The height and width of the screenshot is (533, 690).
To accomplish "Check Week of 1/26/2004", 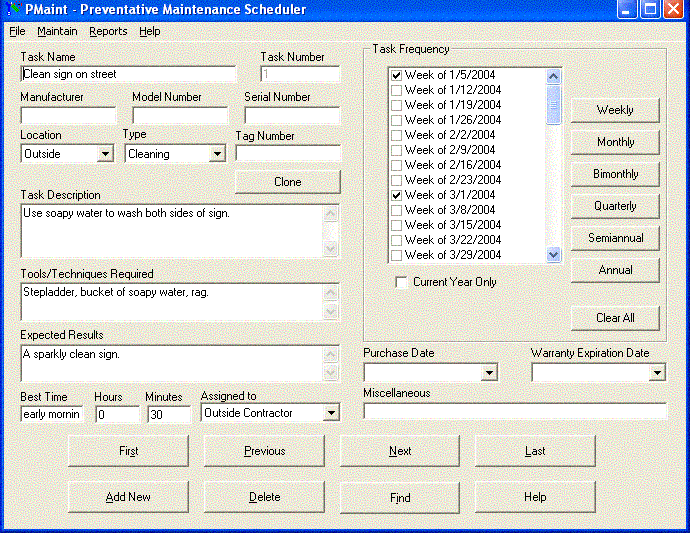I will coord(396,120).
